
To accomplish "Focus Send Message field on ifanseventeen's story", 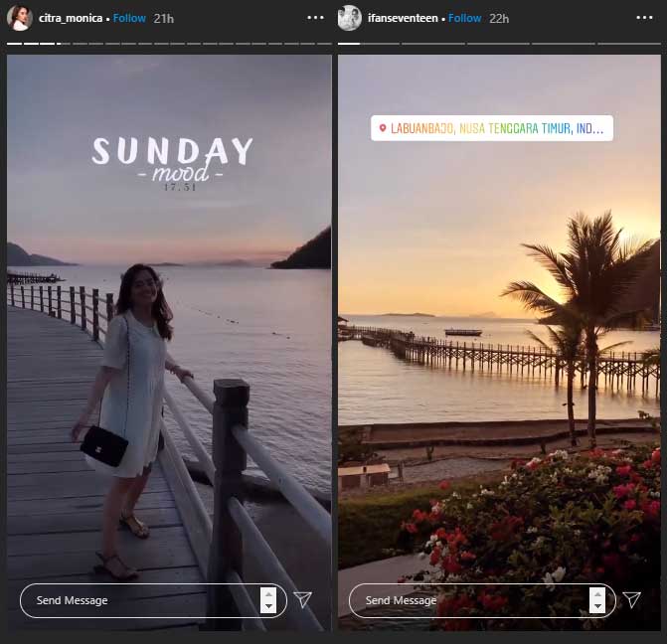I will (x=467, y=600).
